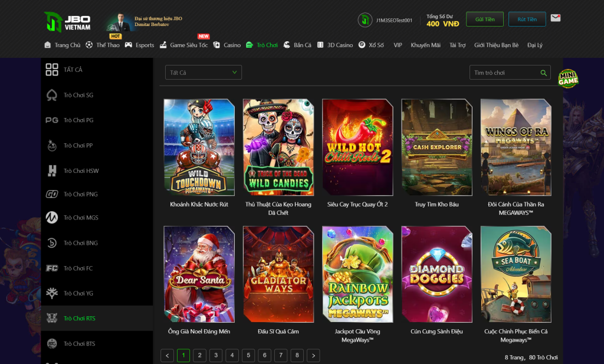The width and height of the screenshot is (604, 364).
Task: Open the mail envelope icon
Action: [x=556, y=18]
